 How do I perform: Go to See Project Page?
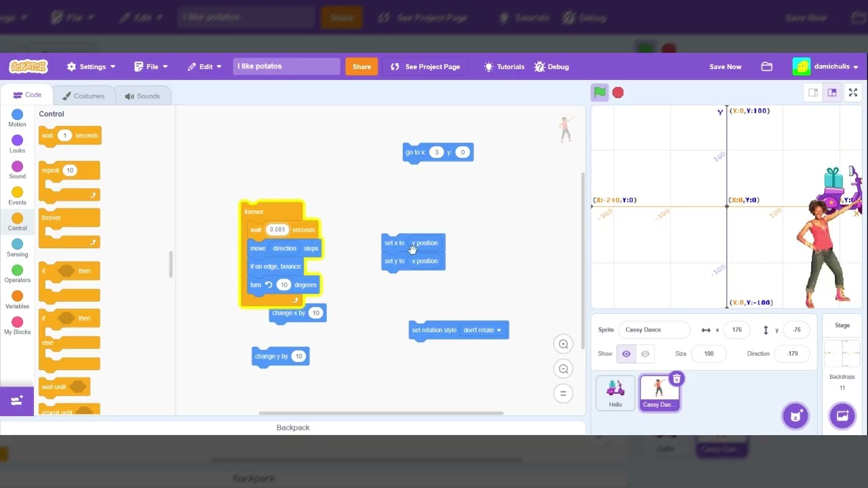coord(425,66)
